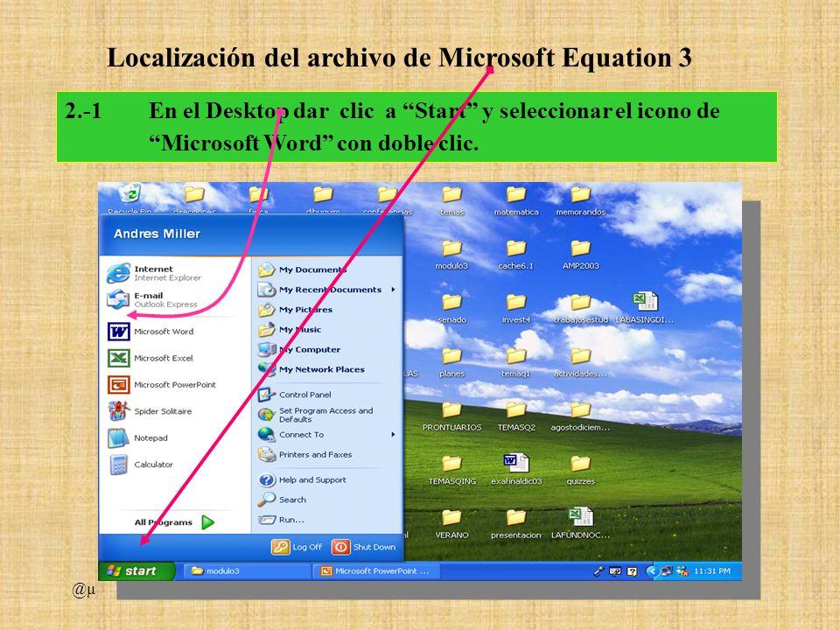This screenshot has height=630, width=840.
Task: Select the presentacion desktop folder
Action: 516,524
